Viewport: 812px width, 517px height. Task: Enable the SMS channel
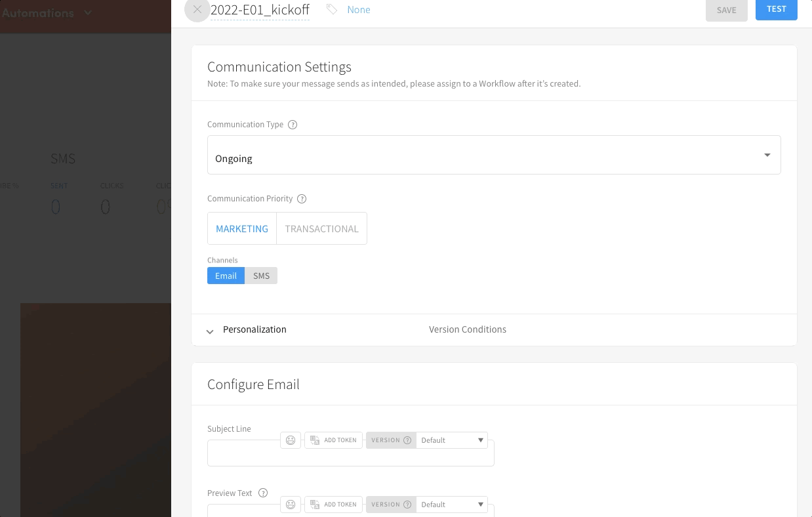point(261,276)
